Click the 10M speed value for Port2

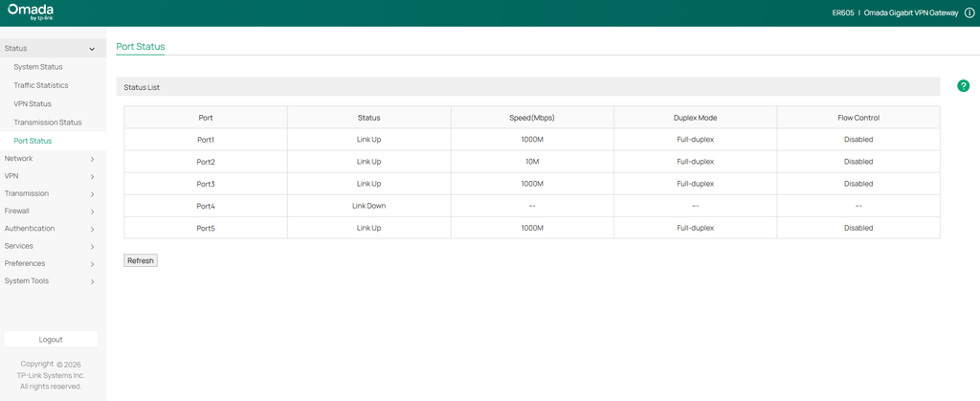532,162
